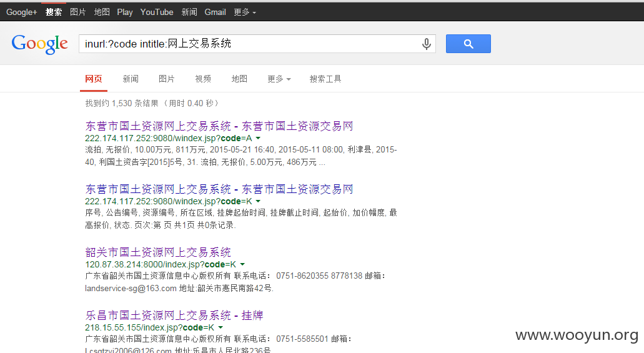Click URL text 222.174.117.252:9080/windex.jsp?code=A
This screenshot has width=644, height=353.
(169, 139)
